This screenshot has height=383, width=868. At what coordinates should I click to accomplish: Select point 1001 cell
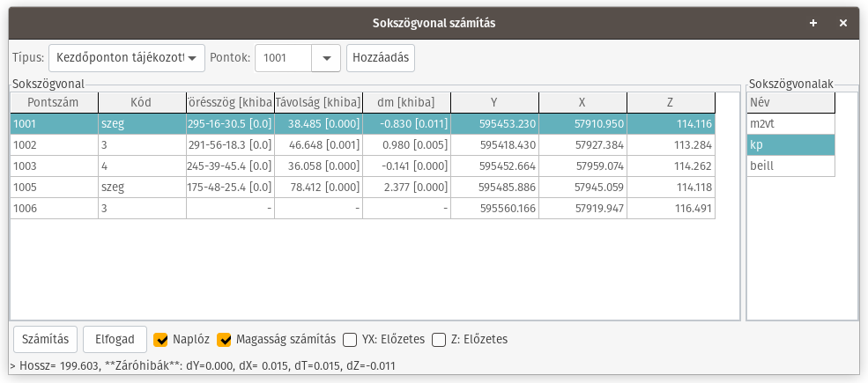tap(54, 124)
